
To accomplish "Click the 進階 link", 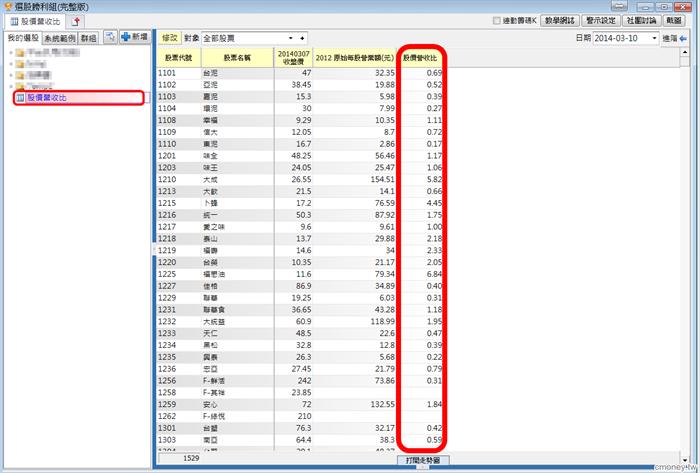I will point(670,39).
